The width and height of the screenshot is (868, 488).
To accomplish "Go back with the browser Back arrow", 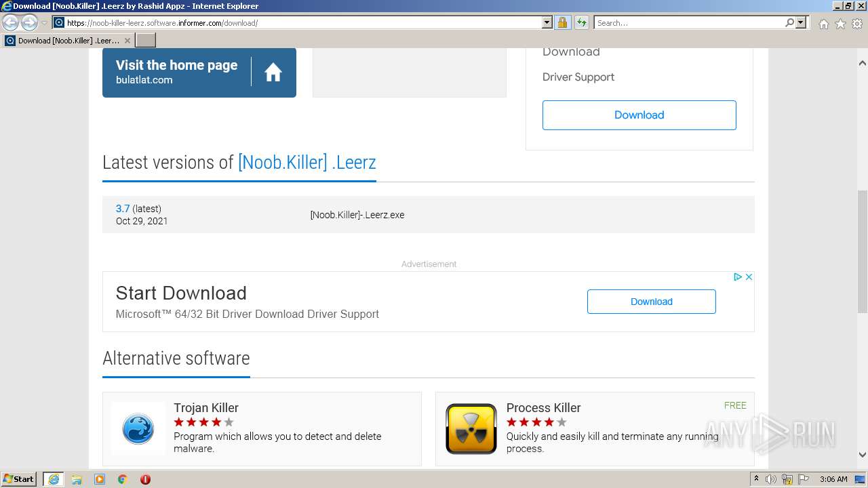I will (x=11, y=23).
